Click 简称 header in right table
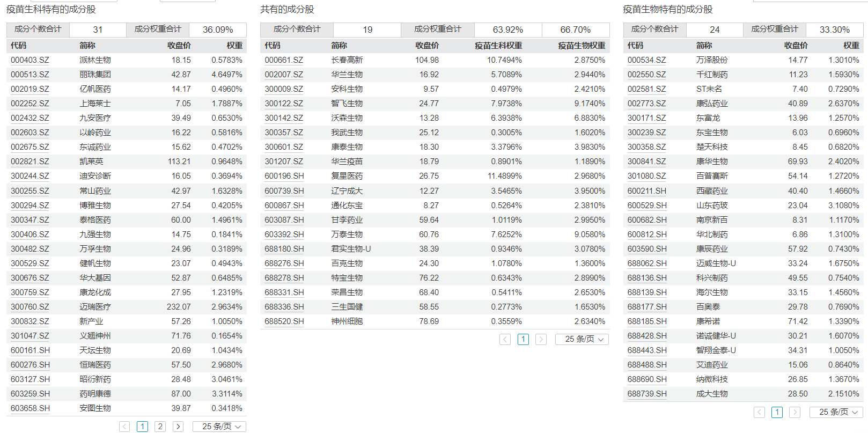This screenshot has height=433, width=868. tap(704, 46)
